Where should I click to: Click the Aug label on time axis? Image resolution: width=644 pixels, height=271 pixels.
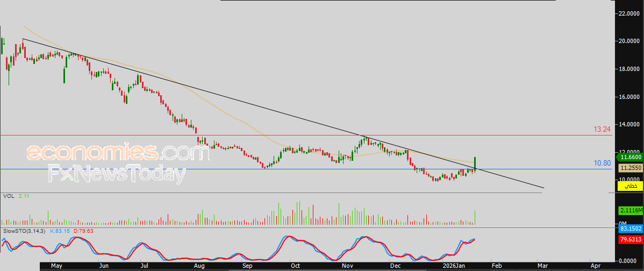[199, 266]
